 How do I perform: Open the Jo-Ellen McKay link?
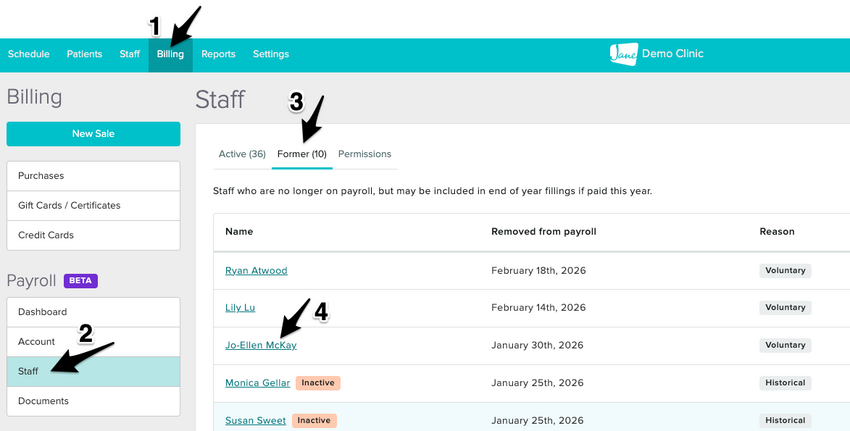[261, 345]
